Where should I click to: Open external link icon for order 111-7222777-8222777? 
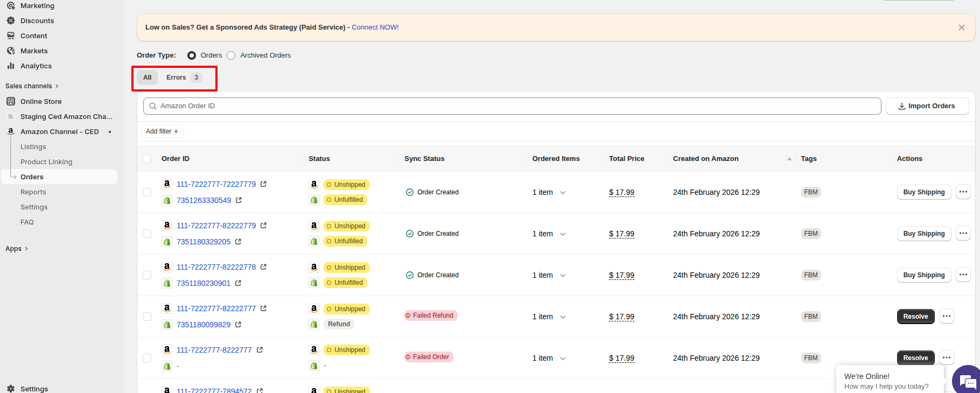[x=260, y=350]
